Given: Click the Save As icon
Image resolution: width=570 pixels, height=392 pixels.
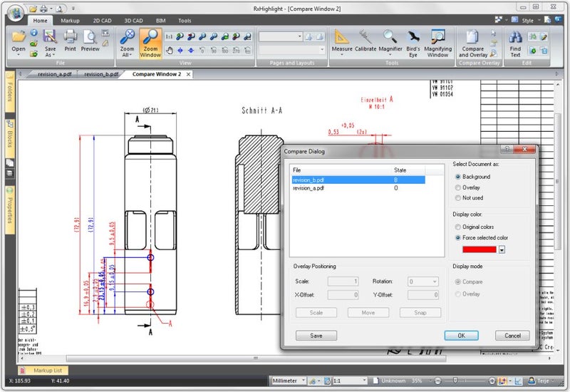Looking at the screenshot, I should click(x=50, y=36).
